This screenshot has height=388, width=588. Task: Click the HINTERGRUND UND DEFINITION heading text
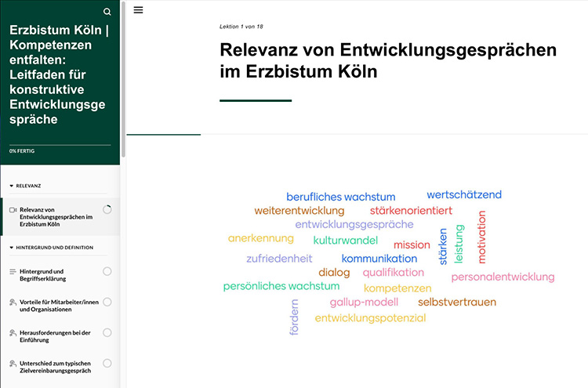[x=55, y=248]
